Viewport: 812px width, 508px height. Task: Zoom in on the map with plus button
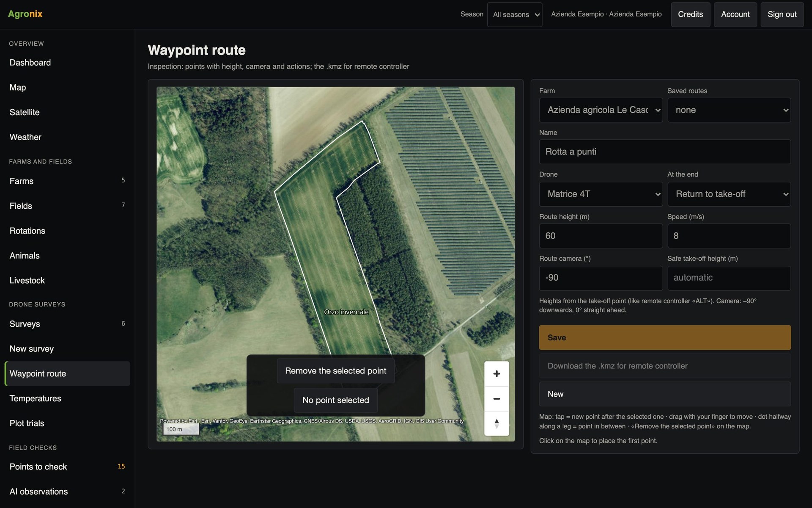(497, 374)
